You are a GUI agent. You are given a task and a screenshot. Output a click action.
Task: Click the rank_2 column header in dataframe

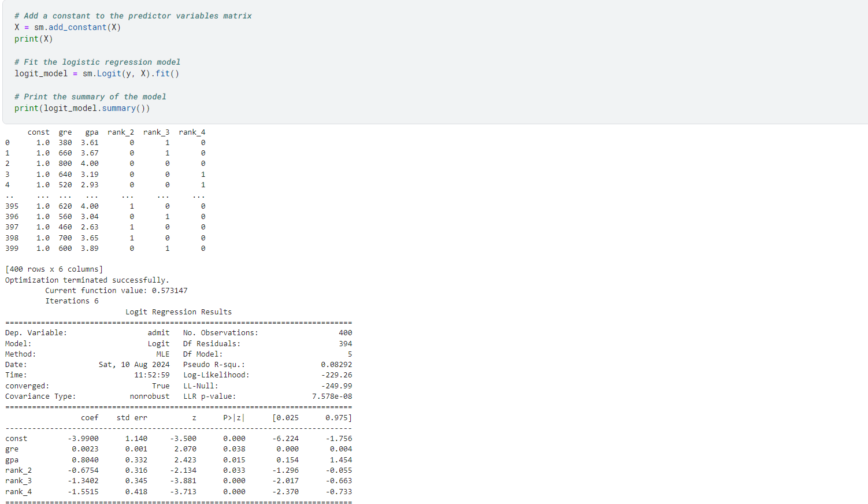point(121,132)
